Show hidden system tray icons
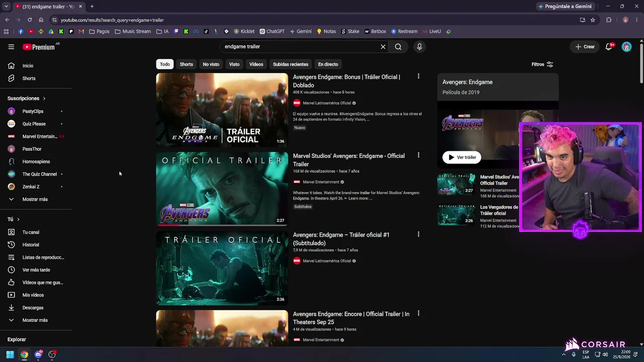Screen dimensions: 644x362 click(x=563, y=354)
